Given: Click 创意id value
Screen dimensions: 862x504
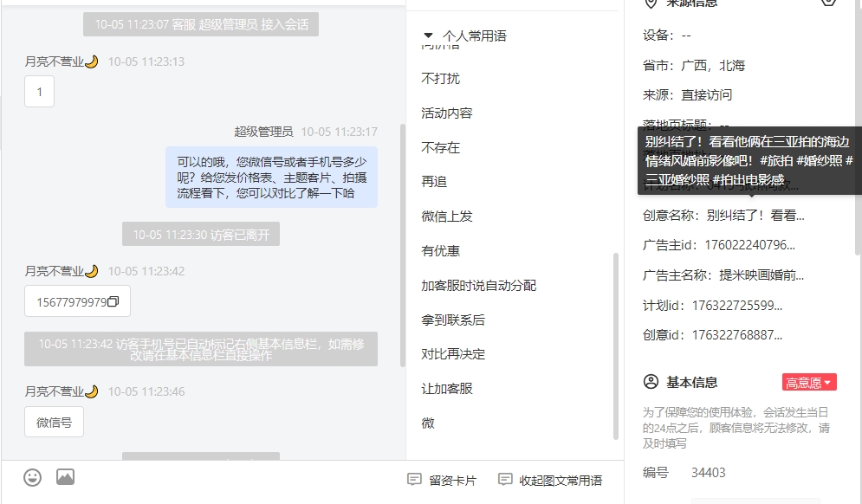Looking at the screenshot, I should coord(736,335).
